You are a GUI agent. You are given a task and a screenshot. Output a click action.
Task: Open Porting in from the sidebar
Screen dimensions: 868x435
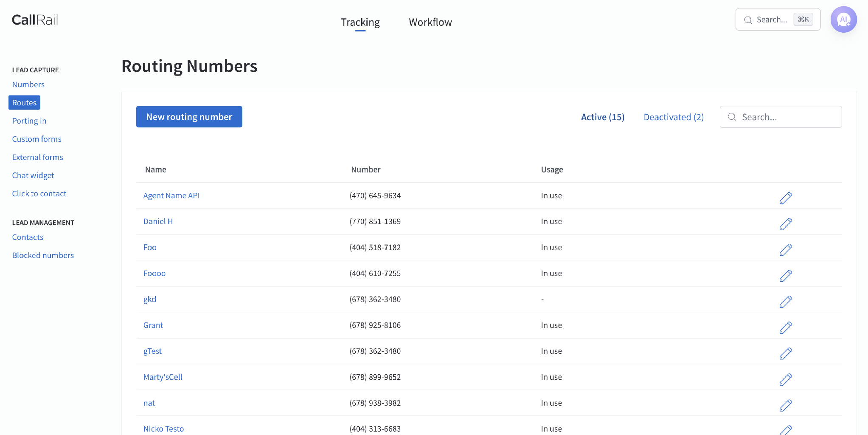(29, 121)
